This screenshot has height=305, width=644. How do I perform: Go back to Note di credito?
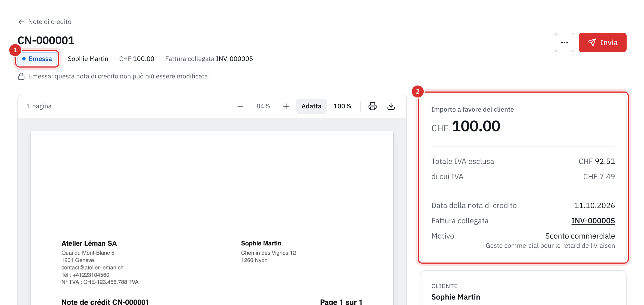[x=45, y=22]
